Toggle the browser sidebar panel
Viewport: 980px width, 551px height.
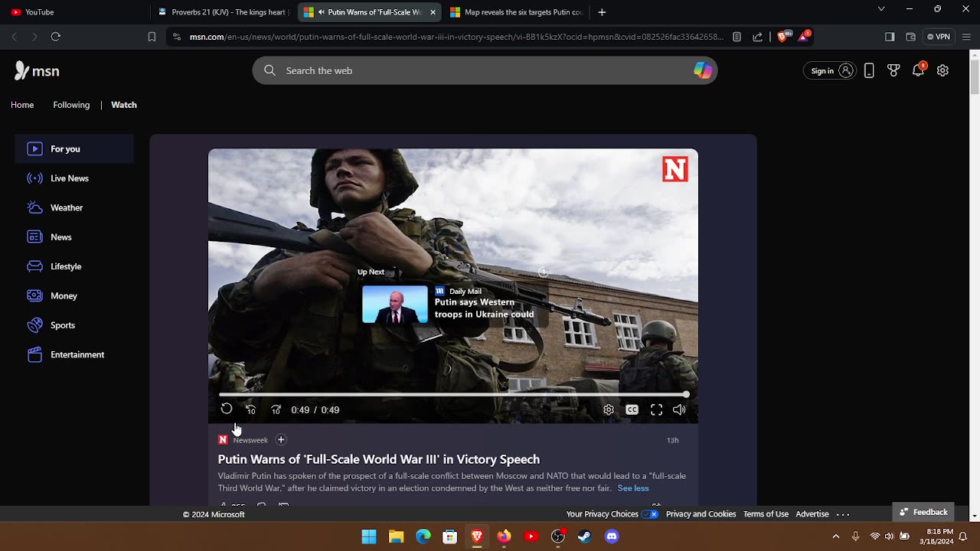pos(890,37)
